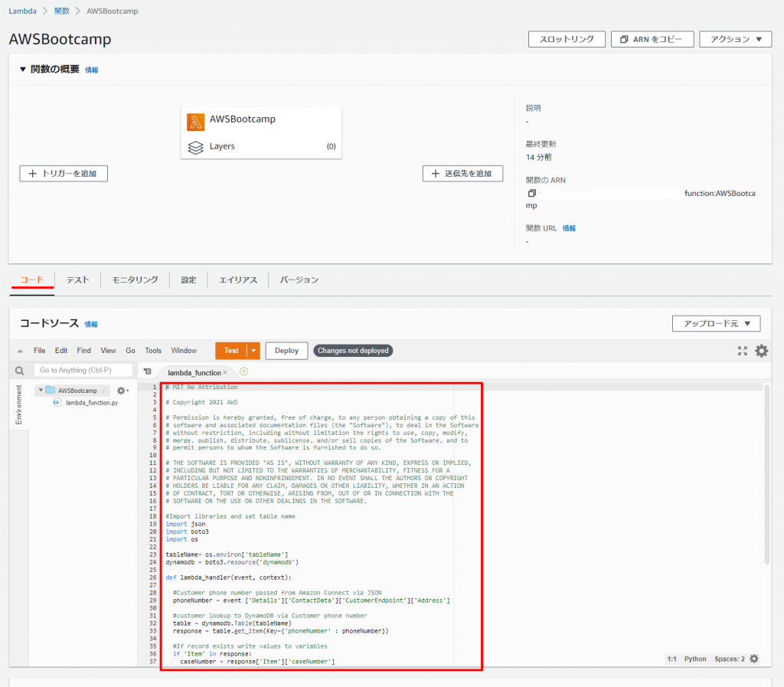Image resolution: width=784 pixels, height=687 pixels.
Task: Open the モニタリング tab
Action: (135, 280)
